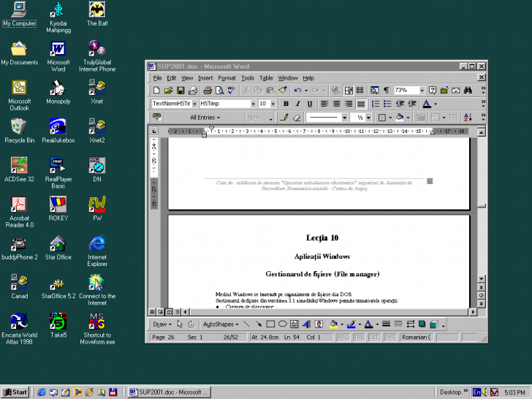Toggle Underline formatting
This screenshot has width=532, height=399.
[x=310, y=104]
